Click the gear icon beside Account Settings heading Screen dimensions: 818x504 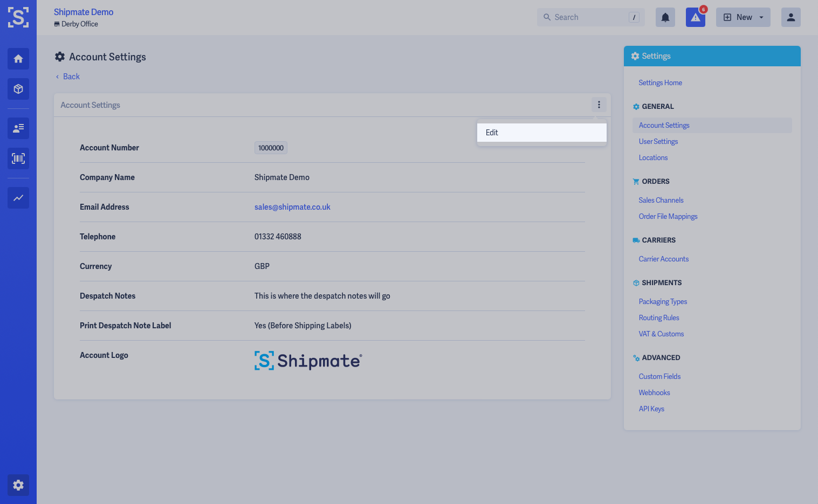(60, 57)
